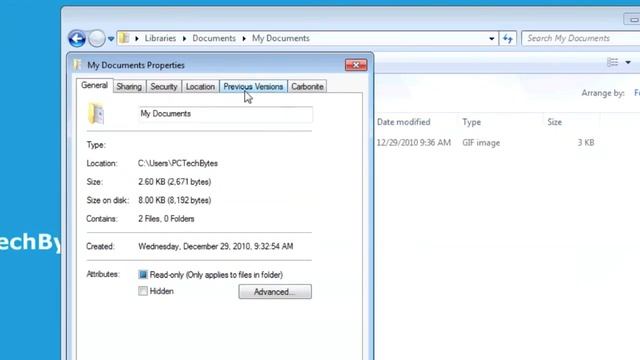The image size is (640, 360).
Task: Select Documents in the address breadcrumb
Action: tap(214, 38)
